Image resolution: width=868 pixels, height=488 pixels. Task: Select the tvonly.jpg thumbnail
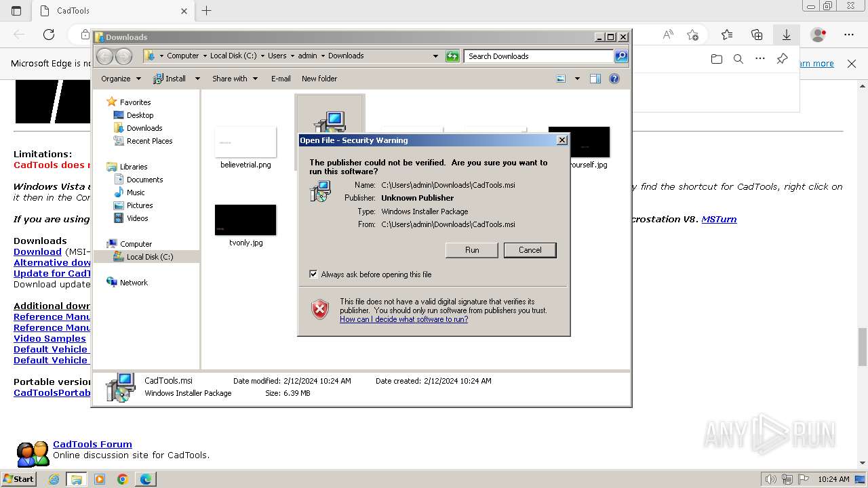(x=245, y=220)
